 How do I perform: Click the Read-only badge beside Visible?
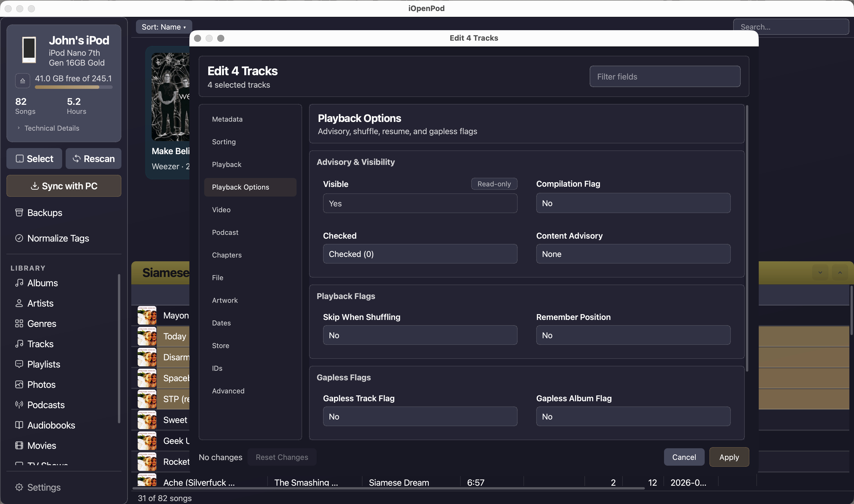(494, 184)
